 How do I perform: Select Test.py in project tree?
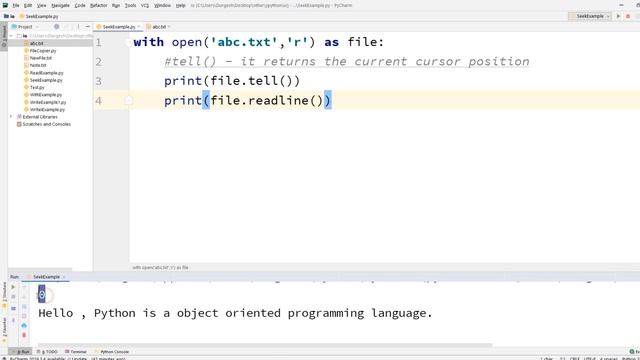click(37, 87)
